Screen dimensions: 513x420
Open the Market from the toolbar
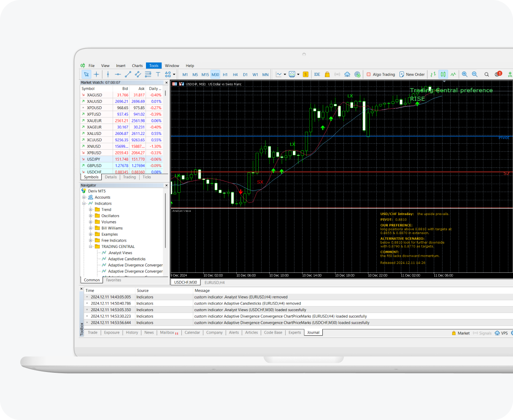327,74
